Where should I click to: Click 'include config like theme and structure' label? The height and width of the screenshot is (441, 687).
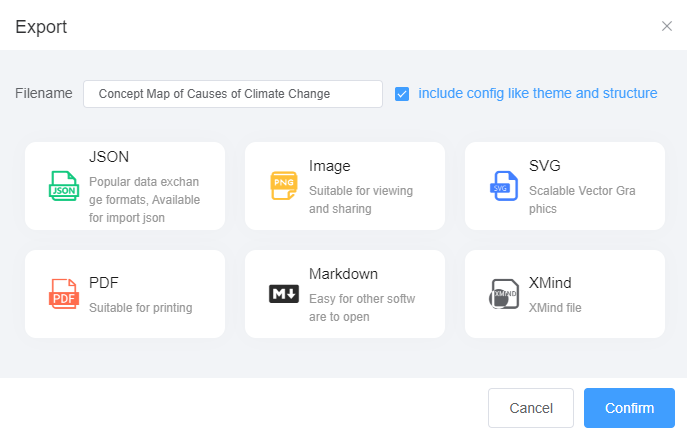click(537, 93)
